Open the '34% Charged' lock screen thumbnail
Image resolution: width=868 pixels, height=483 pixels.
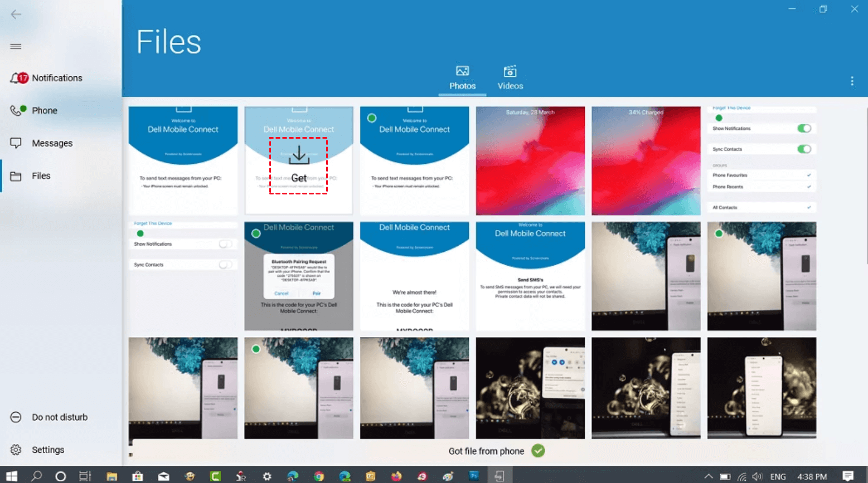(x=646, y=161)
